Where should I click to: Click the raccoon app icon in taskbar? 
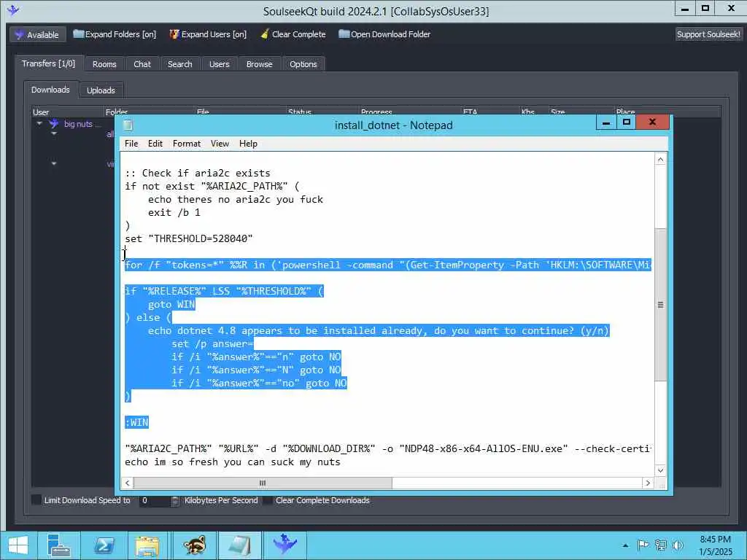coord(194,545)
